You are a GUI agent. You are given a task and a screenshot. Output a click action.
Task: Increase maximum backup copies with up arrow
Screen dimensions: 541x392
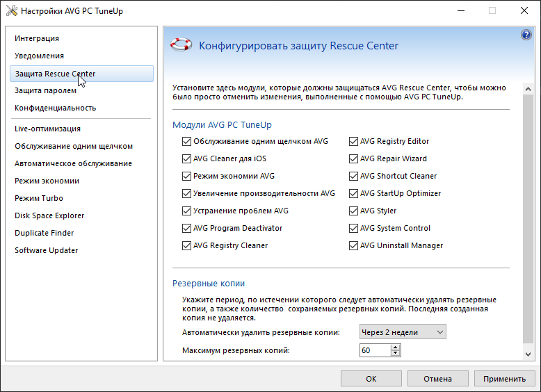pos(396,347)
